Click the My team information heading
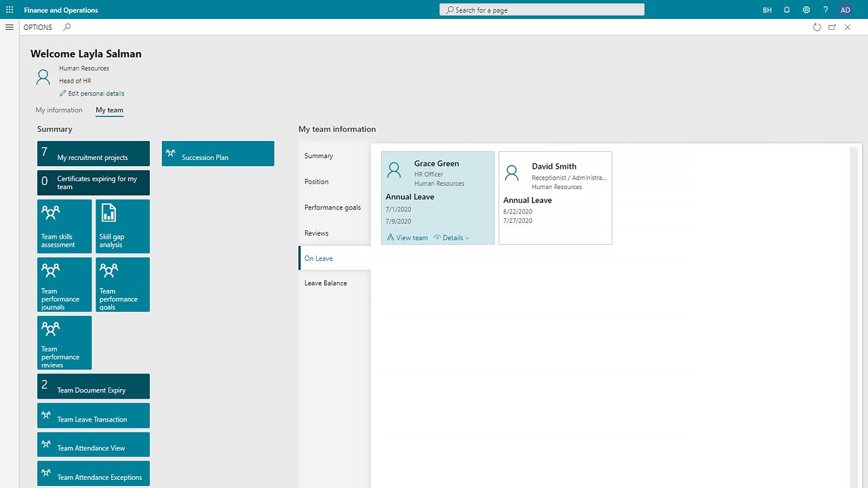The image size is (868, 488). [337, 129]
